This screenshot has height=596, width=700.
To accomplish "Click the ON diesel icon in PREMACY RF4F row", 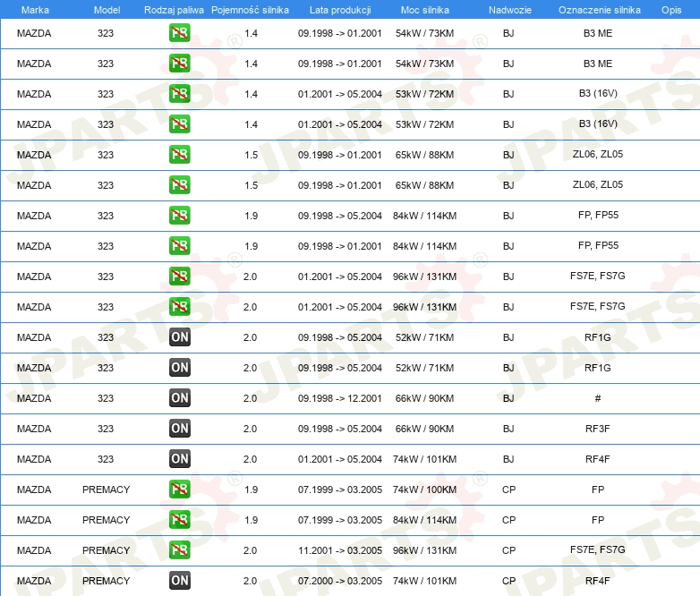I will click(179, 580).
